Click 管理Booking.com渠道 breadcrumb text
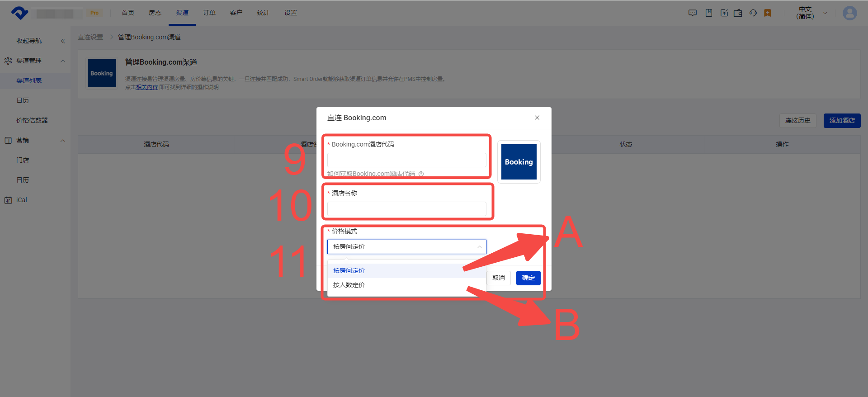The height and width of the screenshot is (397, 868). click(150, 37)
